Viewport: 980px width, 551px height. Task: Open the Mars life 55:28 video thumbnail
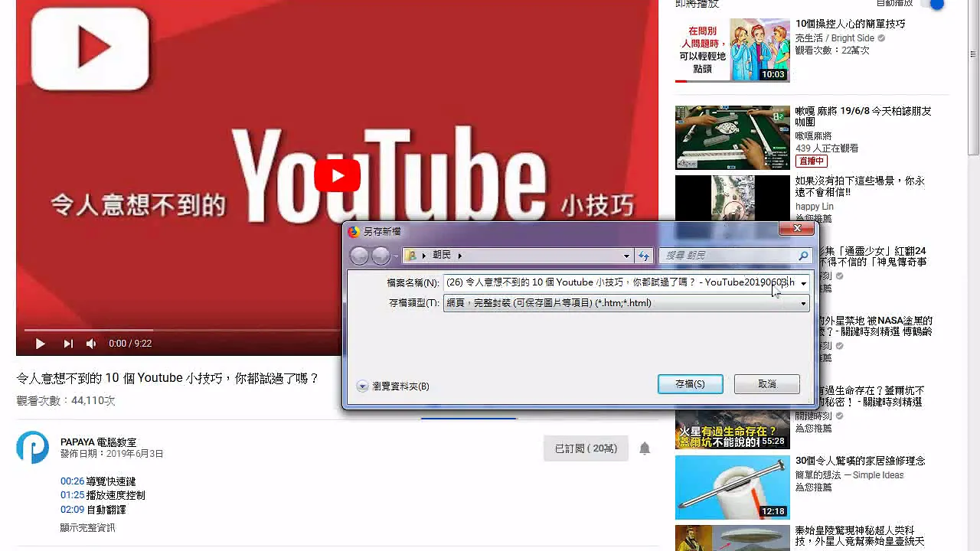(x=732, y=430)
